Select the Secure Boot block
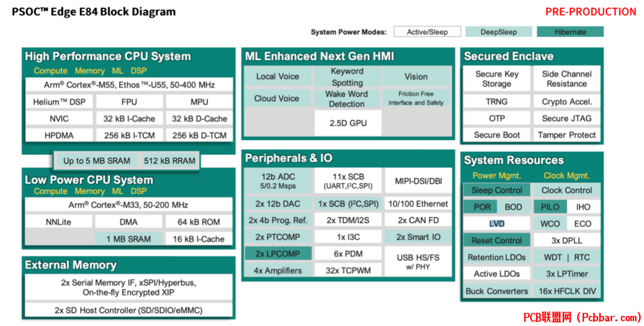Screen dimensions: 644x326 pos(497,135)
